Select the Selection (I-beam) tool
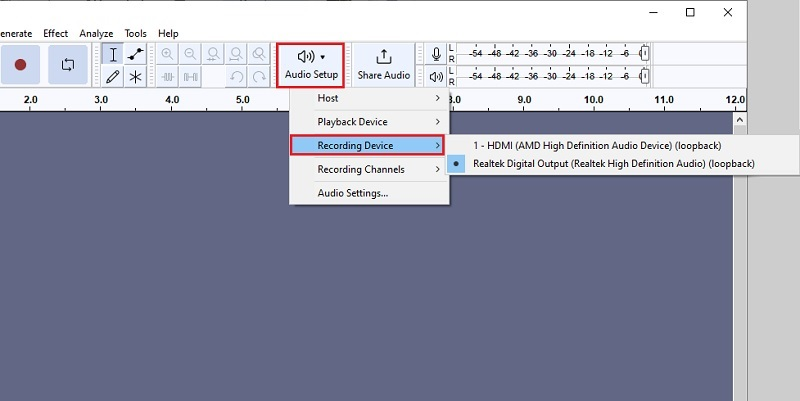Screen dimensions: 800x401 tap(113, 54)
